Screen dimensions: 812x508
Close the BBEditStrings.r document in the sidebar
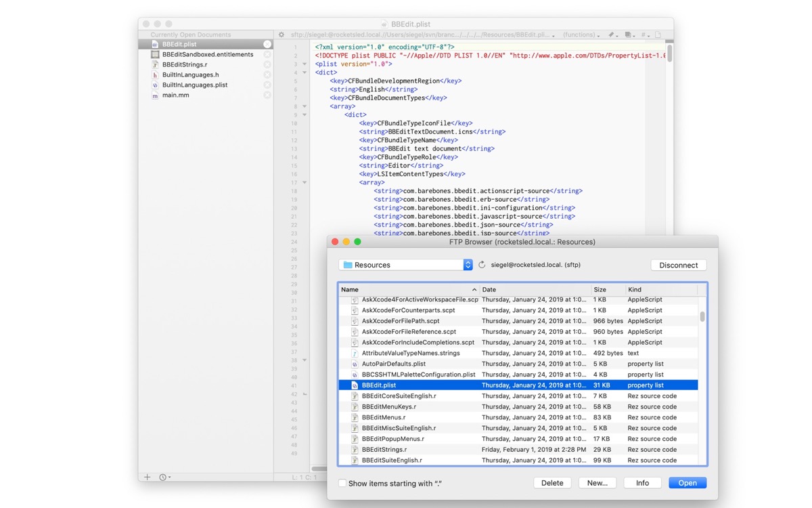tap(267, 65)
